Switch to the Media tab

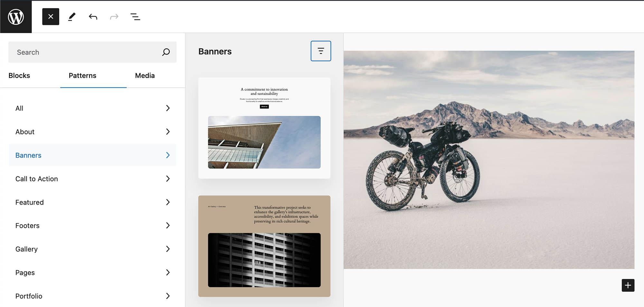point(145,76)
